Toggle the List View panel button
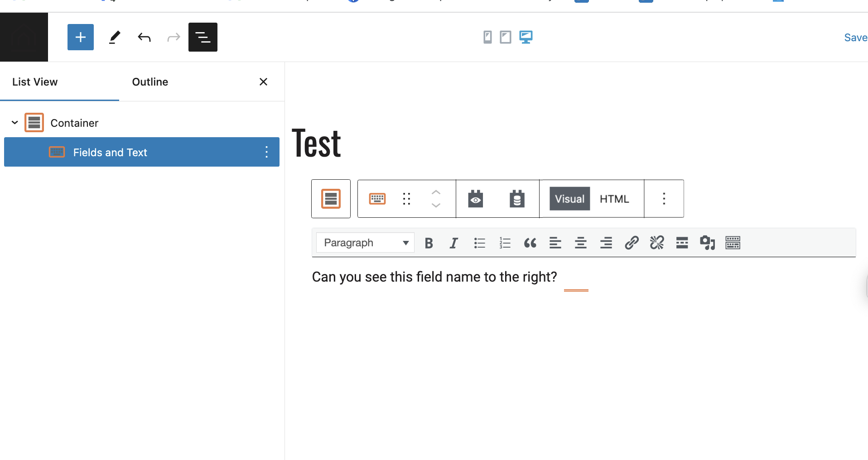Screen dimensions: 868x460 [203, 37]
